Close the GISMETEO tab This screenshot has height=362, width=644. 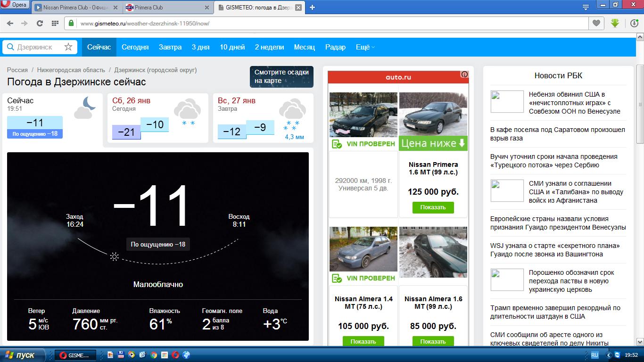click(299, 8)
